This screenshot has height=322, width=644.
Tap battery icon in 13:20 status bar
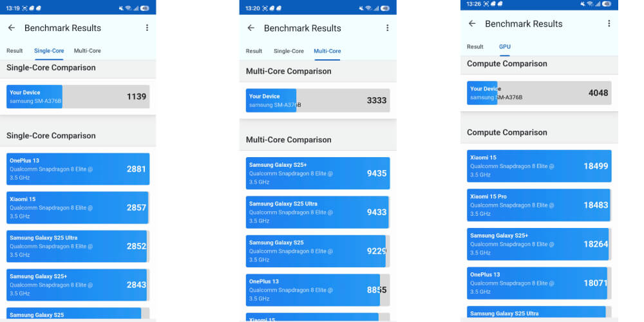click(385, 8)
